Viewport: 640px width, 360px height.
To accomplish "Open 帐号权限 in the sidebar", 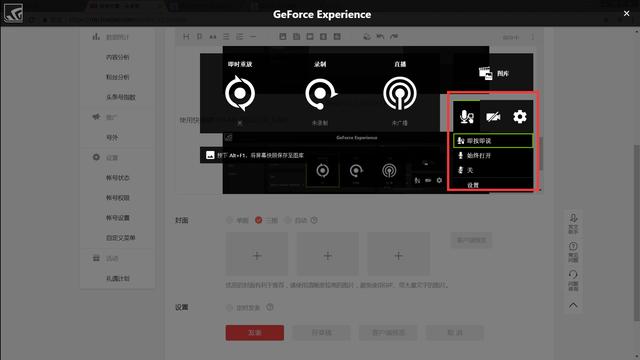I will (x=118, y=198).
